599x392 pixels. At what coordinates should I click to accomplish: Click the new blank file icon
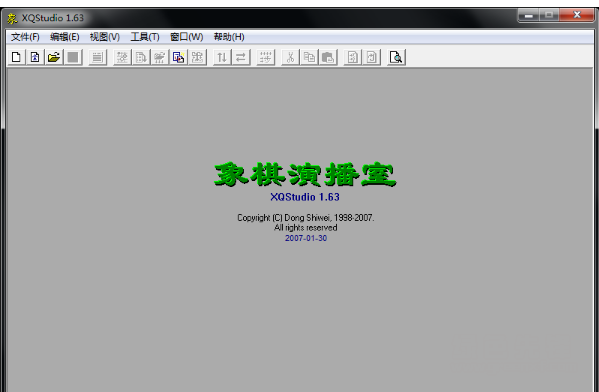click(x=16, y=57)
